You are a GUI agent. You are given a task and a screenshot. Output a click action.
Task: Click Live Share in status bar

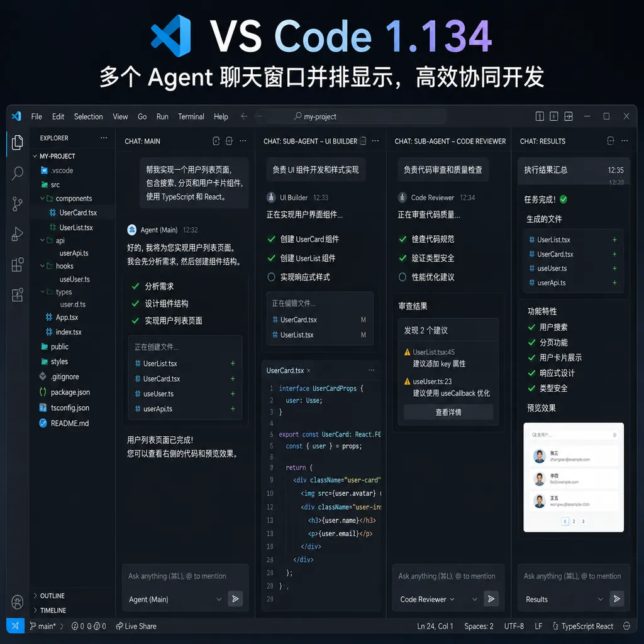136,626
